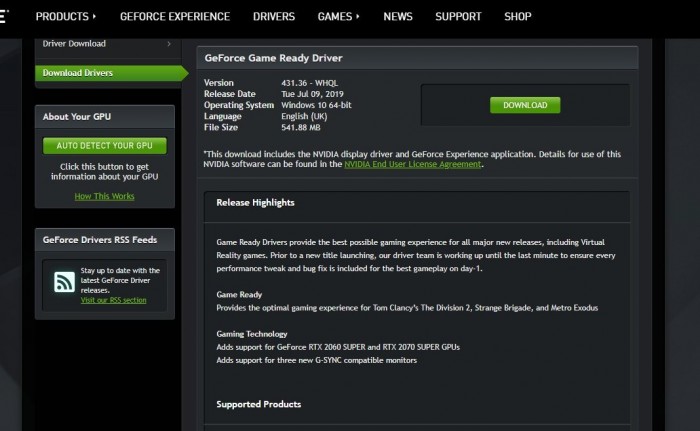
Task: Click the Gaming Technology subheading
Action: [252, 334]
